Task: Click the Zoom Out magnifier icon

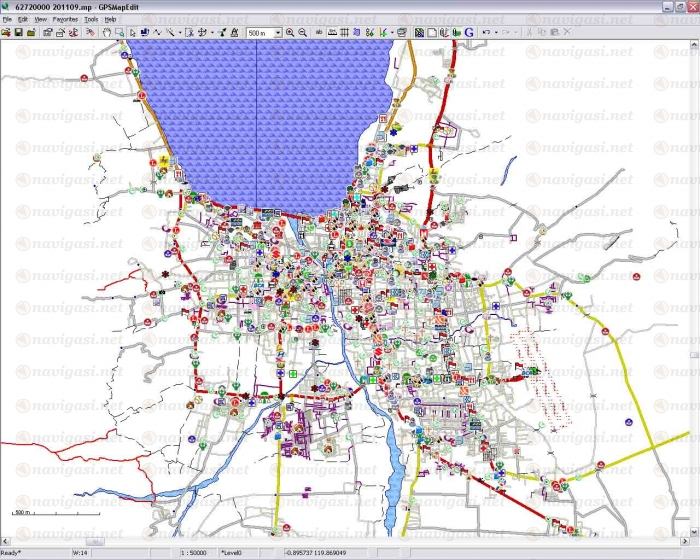Action: tap(302, 32)
